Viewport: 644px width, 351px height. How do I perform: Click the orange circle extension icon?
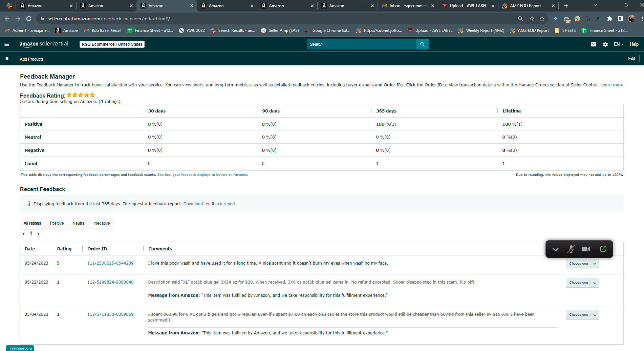point(577,19)
